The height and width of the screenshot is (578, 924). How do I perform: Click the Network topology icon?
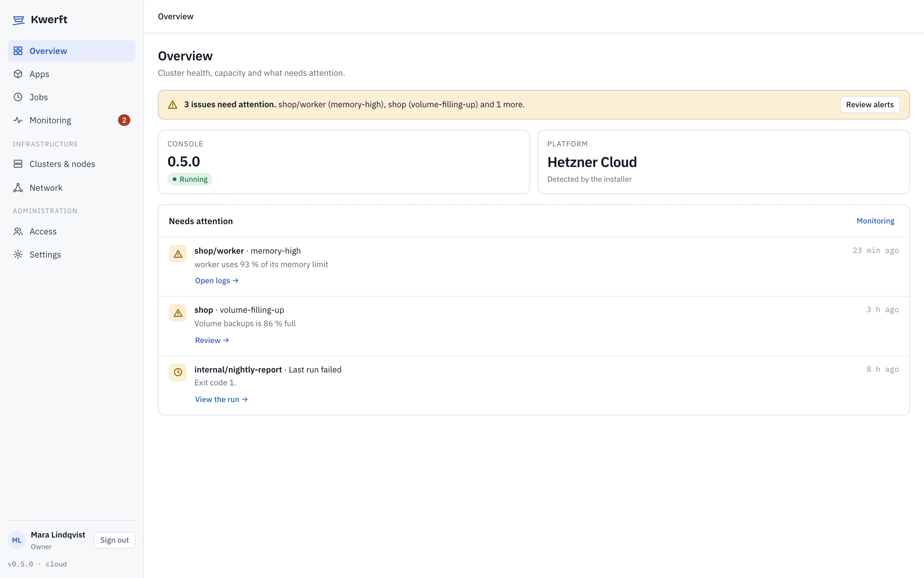point(18,188)
